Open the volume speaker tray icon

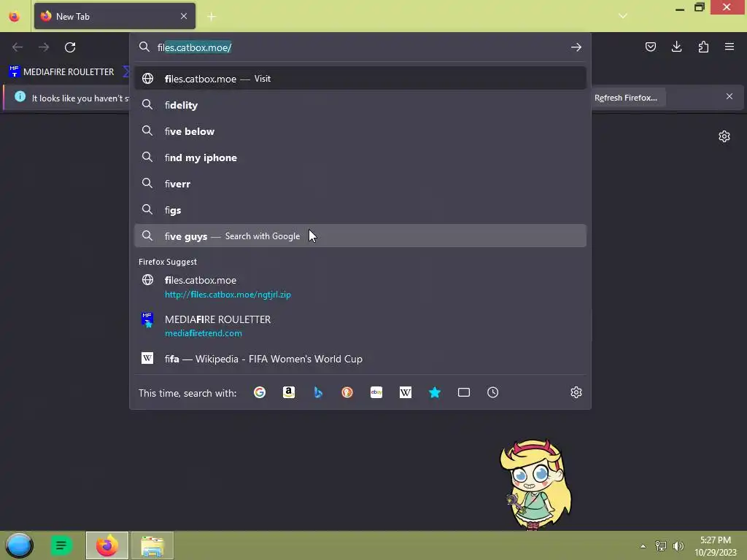[678, 546]
